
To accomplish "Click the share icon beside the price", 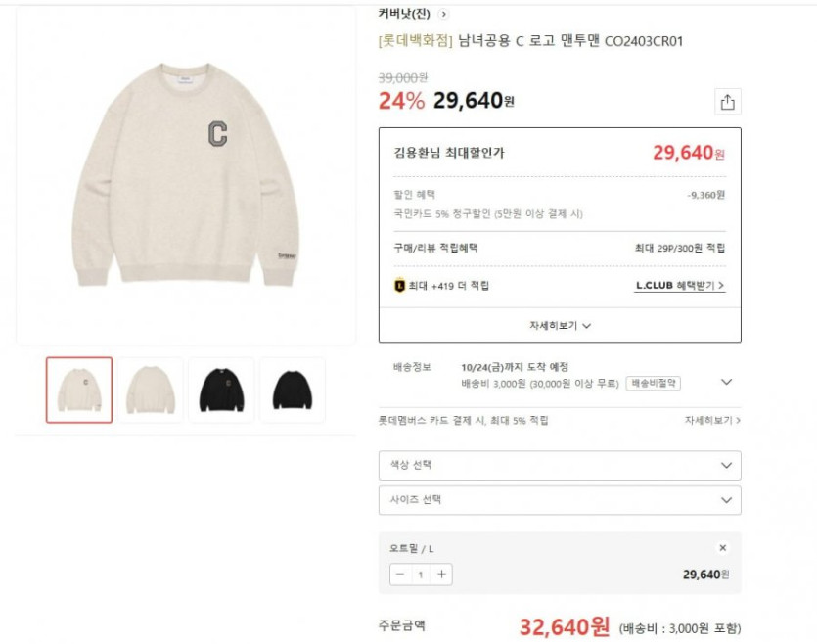I will 727,102.
